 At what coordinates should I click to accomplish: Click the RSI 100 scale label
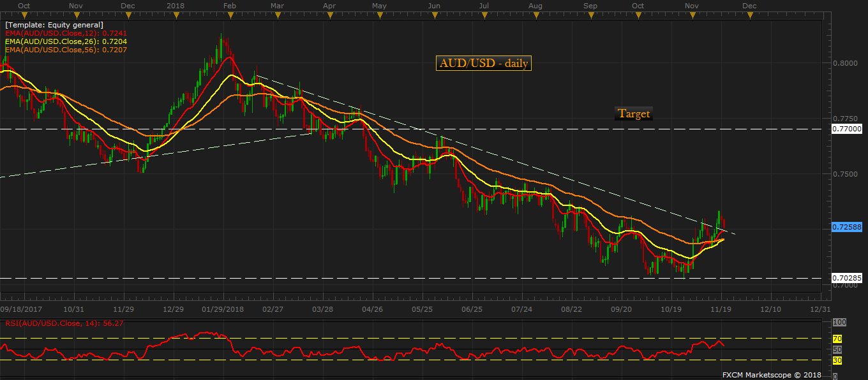click(x=839, y=323)
